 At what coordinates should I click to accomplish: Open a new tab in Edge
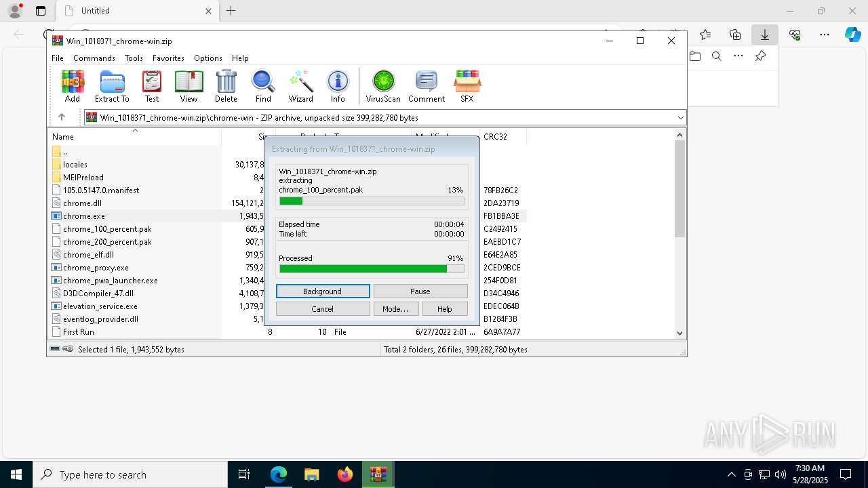click(x=231, y=11)
